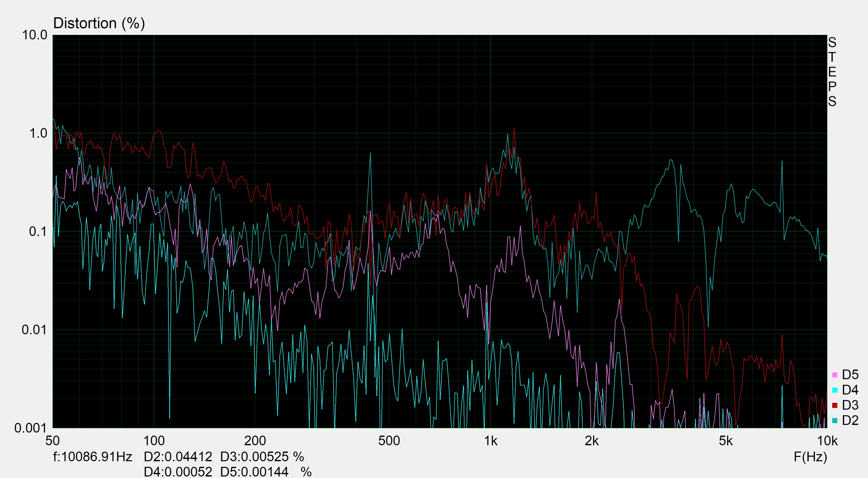
Task: Click the Distortion (%) chart title
Action: pos(99,23)
